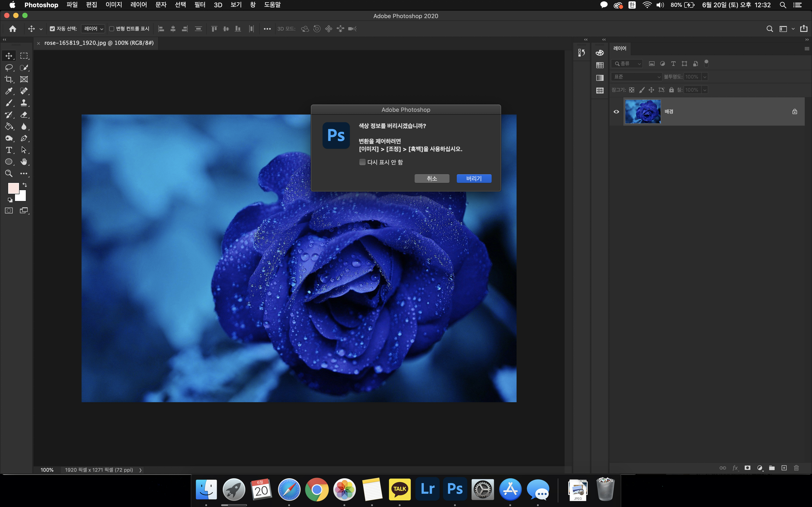The image size is (812, 507).
Task: Click the 취소 button
Action: click(432, 178)
